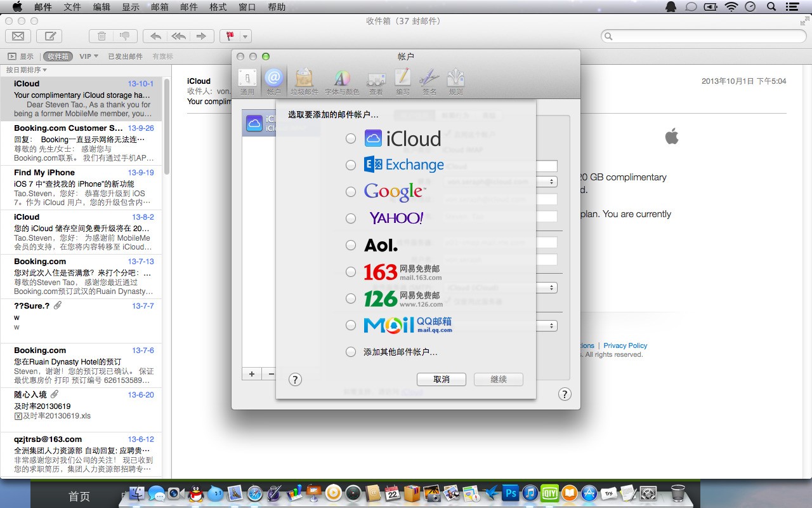Open the 按日期排序 sort dropdown
Viewport: 812px width, 508px height.
(27, 70)
